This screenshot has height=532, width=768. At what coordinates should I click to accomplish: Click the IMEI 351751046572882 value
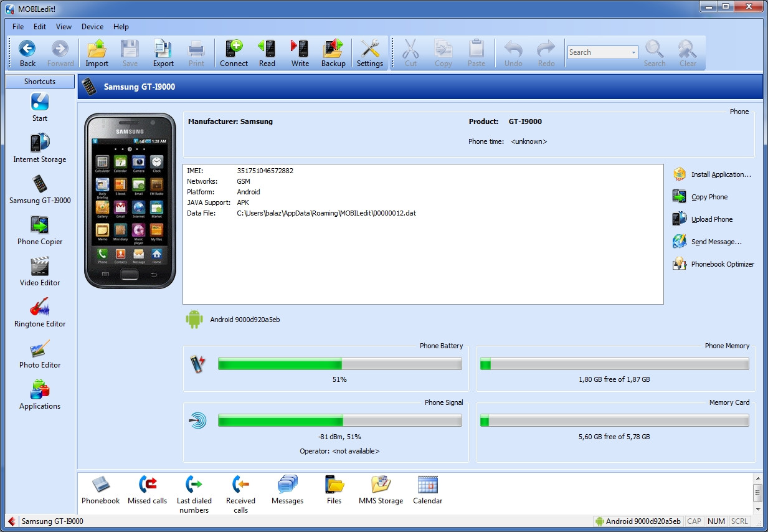coord(265,171)
